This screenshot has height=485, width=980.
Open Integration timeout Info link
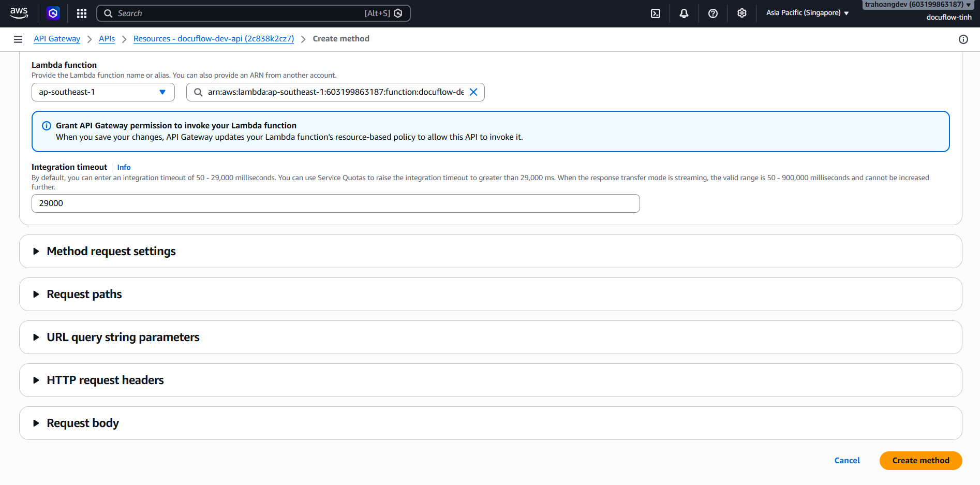click(x=124, y=167)
